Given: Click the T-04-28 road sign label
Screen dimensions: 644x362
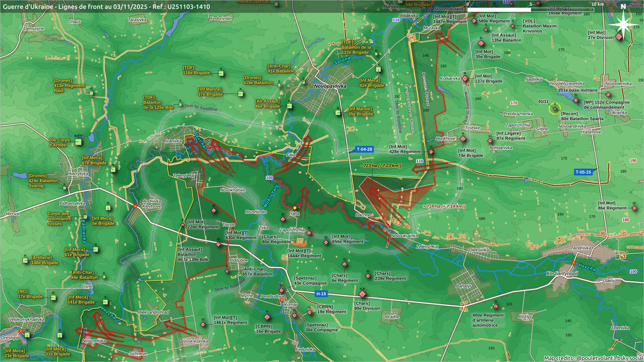Looking at the screenshot, I should click(x=364, y=149).
